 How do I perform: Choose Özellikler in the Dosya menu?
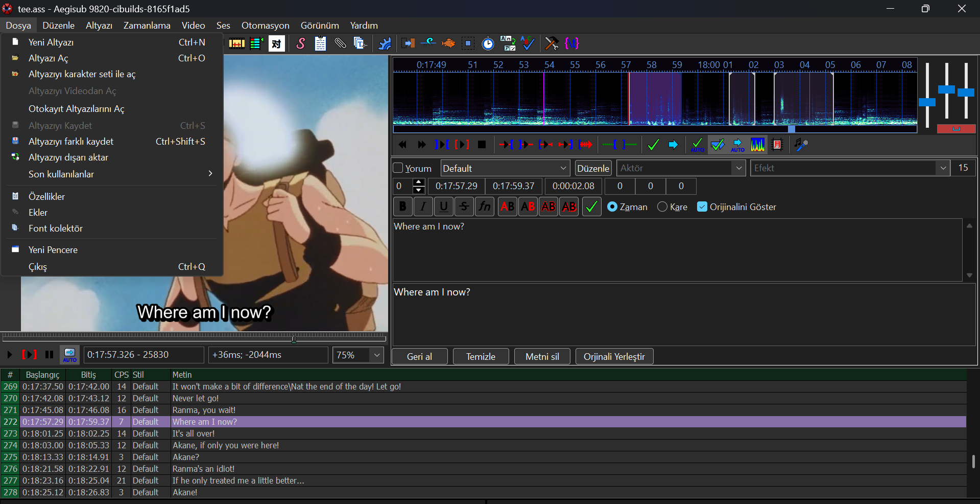(x=112, y=196)
